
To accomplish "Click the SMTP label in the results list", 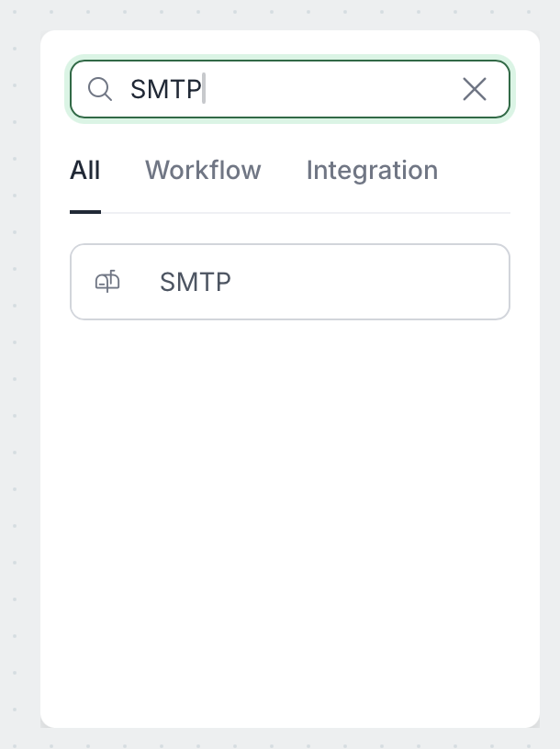I will tap(196, 282).
